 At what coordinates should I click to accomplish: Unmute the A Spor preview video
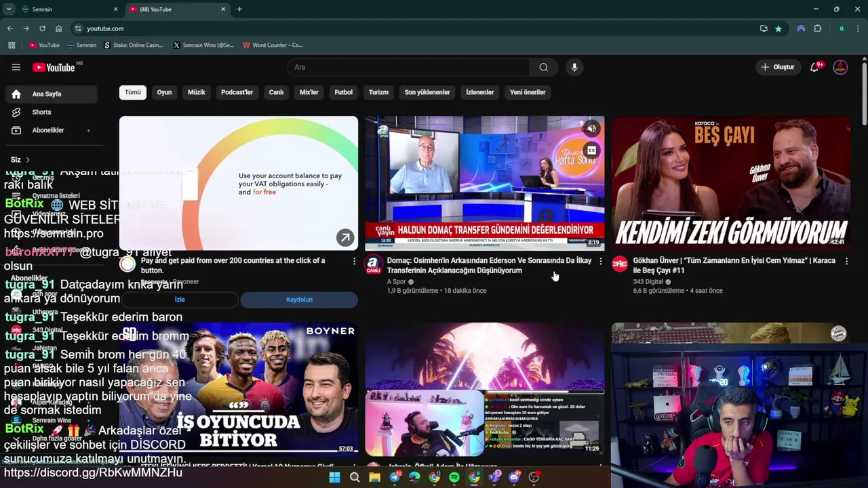coord(591,129)
